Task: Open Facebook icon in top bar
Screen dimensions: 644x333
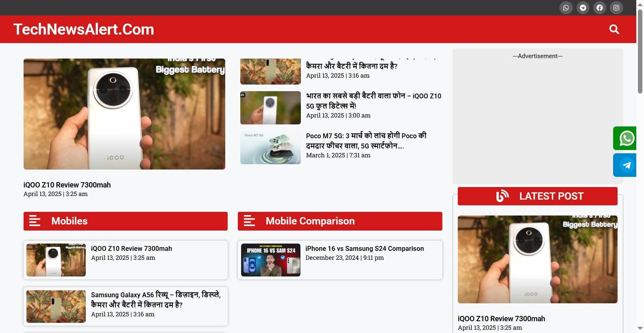Action: click(x=599, y=8)
